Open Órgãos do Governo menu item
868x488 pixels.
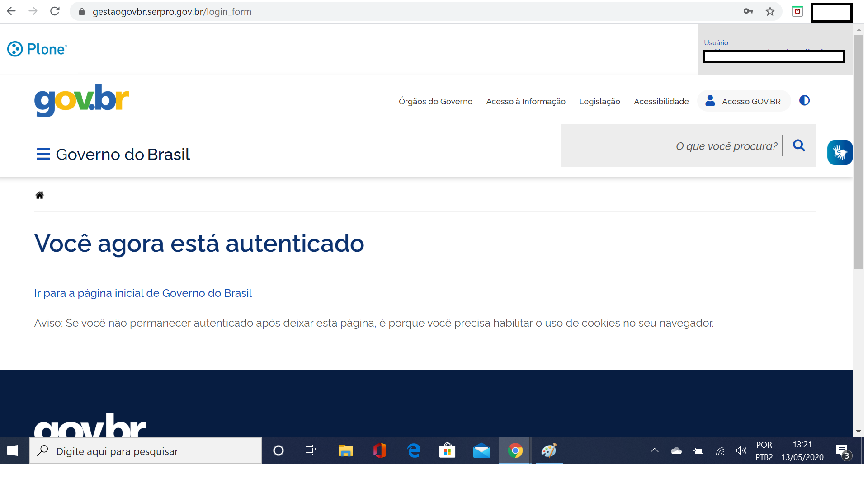click(435, 102)
